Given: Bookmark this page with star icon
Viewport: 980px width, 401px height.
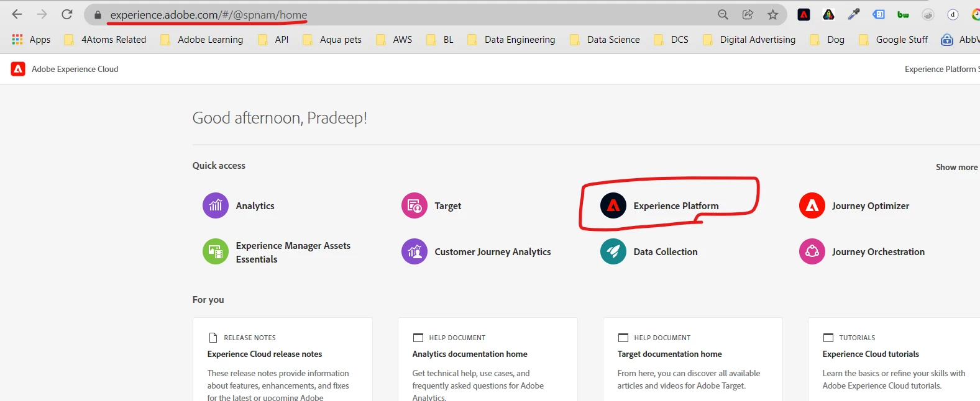Looking at the screenshot, I should 772,14.
